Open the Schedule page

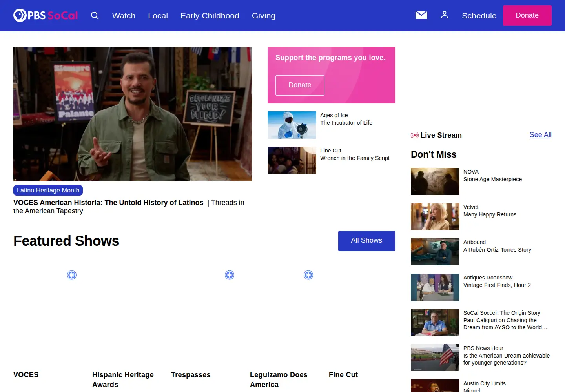coord(479,16)
